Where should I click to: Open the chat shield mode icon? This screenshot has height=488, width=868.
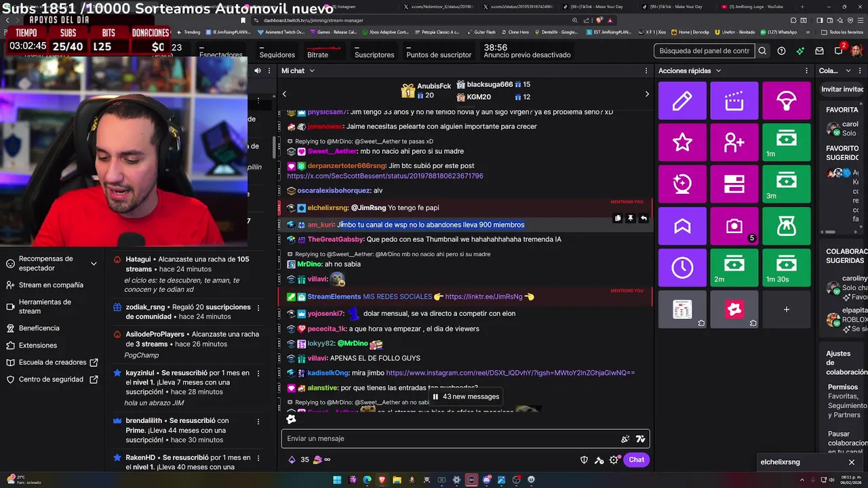click(x=584, y=460)
